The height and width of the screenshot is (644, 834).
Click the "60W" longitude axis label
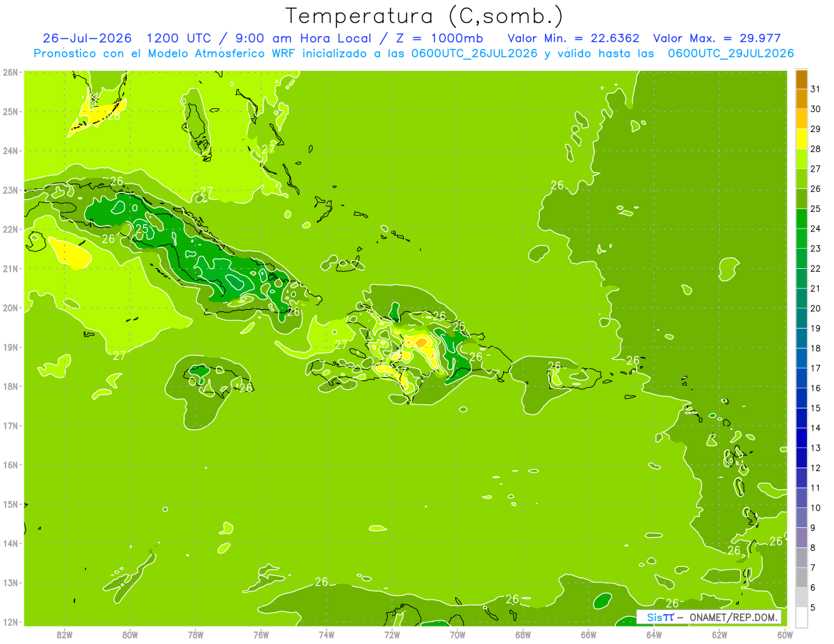point(785,634)
